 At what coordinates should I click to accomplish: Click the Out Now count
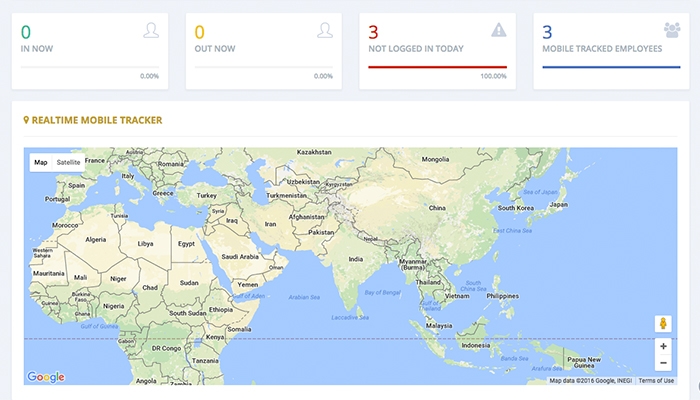(200, 31)
